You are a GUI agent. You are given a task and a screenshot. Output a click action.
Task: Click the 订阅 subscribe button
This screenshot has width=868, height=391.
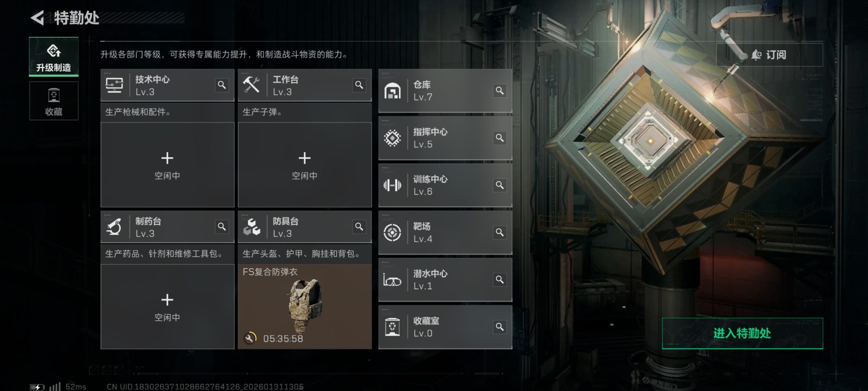[x=769, y=55]
